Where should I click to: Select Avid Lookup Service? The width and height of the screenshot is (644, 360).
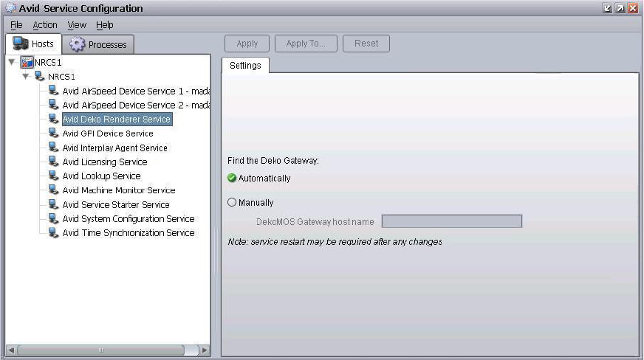coord(101,176)
